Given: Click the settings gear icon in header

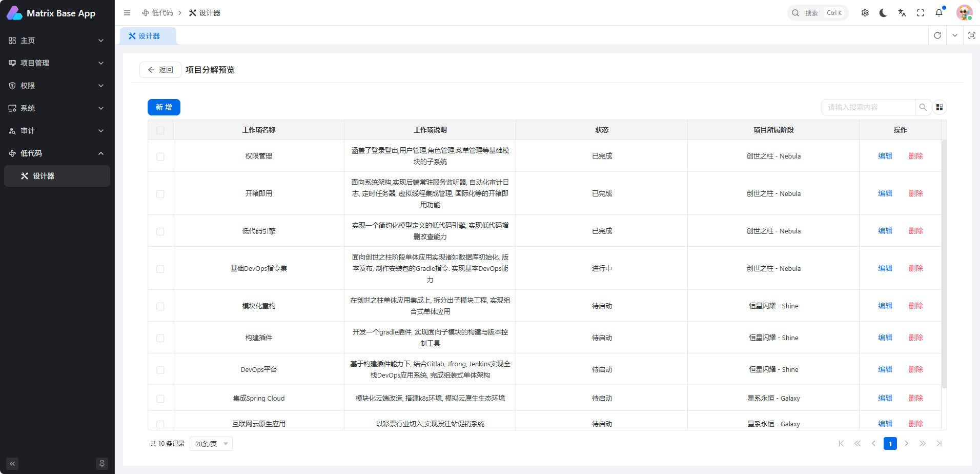Looking at the screenshot, I should click(865, 13).
